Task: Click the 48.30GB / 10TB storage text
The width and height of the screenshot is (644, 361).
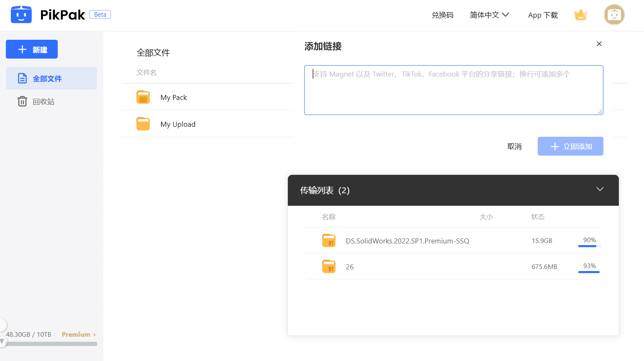Action: 28,335
